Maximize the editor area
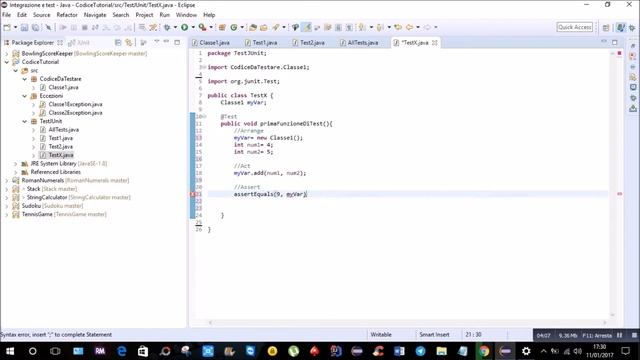 click(615, 42)
